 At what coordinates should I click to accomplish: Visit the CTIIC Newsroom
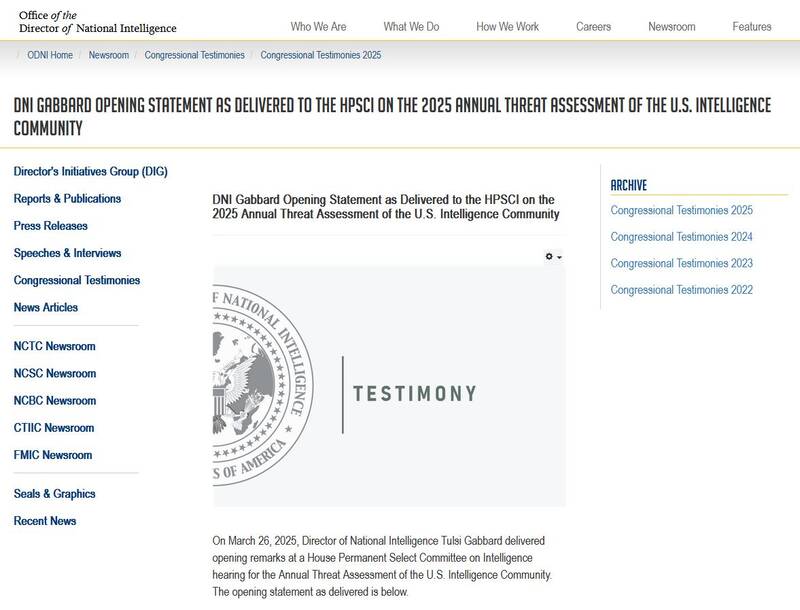(x=54, y=427)
